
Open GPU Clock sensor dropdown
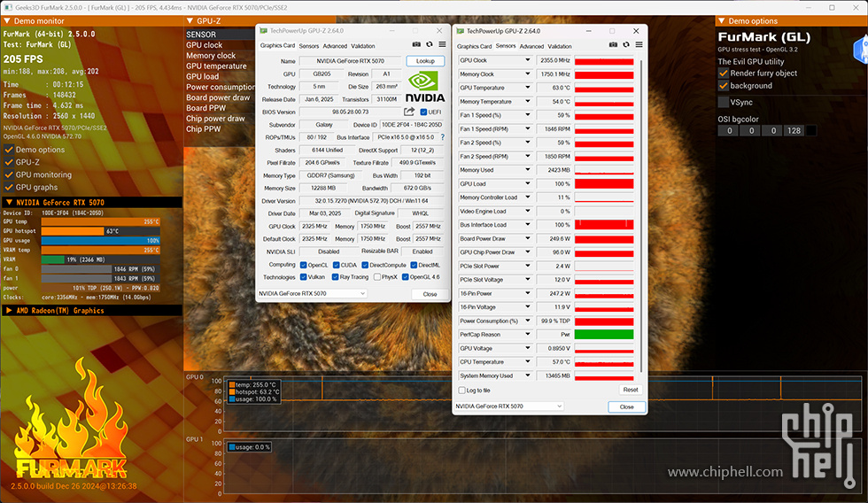coord(528,60)
